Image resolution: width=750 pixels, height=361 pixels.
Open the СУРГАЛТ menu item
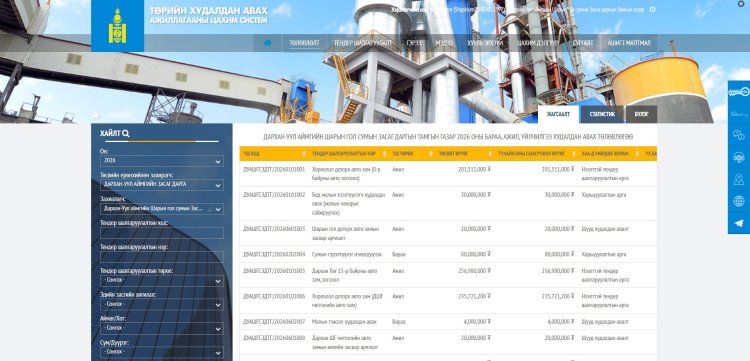pos(583,43)
